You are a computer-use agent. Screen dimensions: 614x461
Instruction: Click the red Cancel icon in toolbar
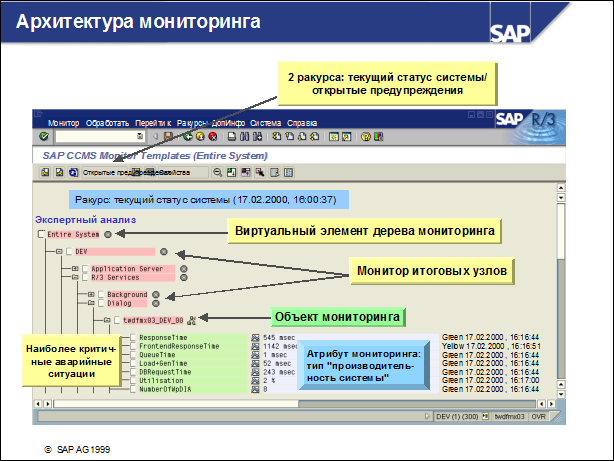213,136
